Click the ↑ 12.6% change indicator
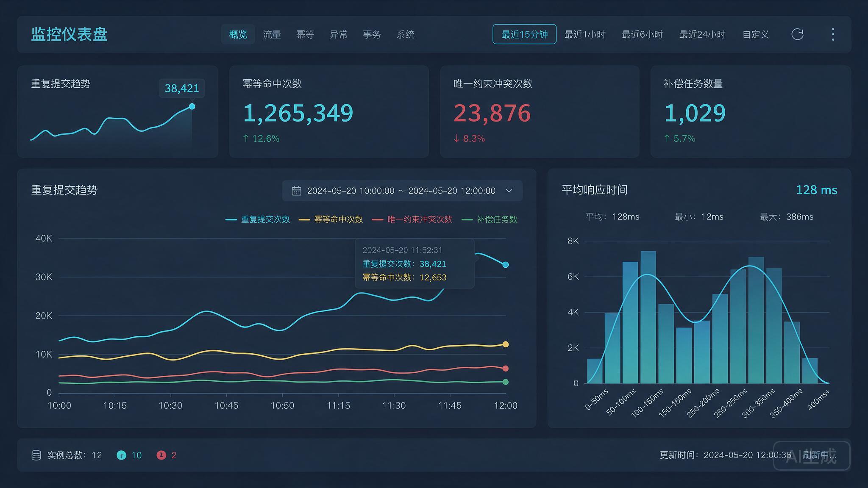Screen dimensions: 868x488 [261, 139]
